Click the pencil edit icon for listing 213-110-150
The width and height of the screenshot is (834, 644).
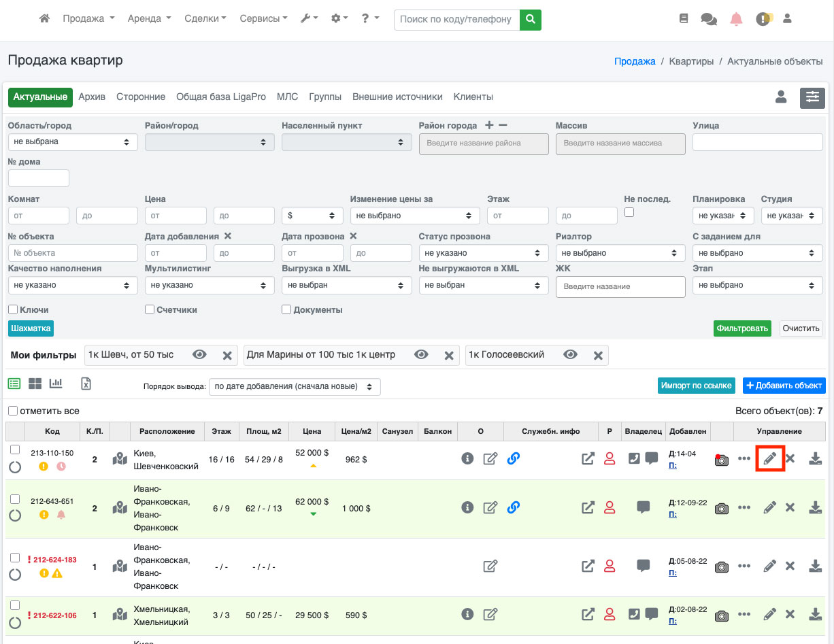coord(770,459)
